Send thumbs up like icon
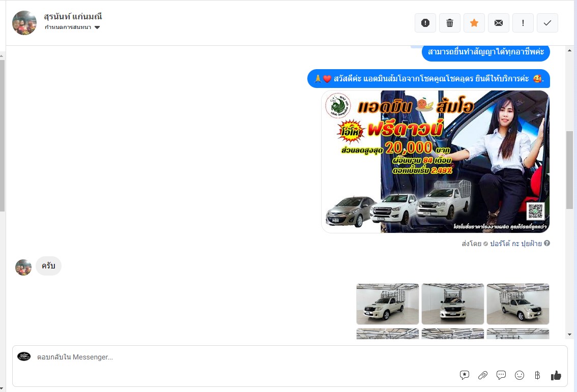The width and height of the screenshot is (577, 392). point(556,375)
